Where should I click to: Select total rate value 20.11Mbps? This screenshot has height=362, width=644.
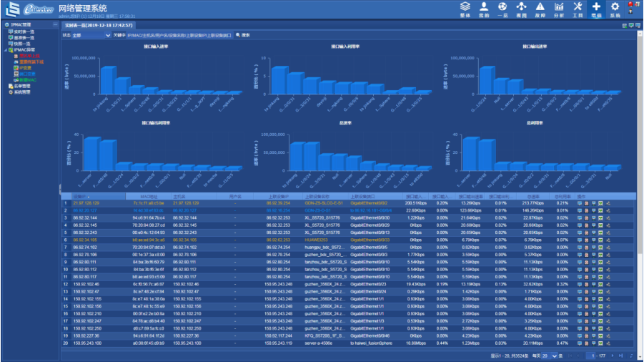(533, 343)
